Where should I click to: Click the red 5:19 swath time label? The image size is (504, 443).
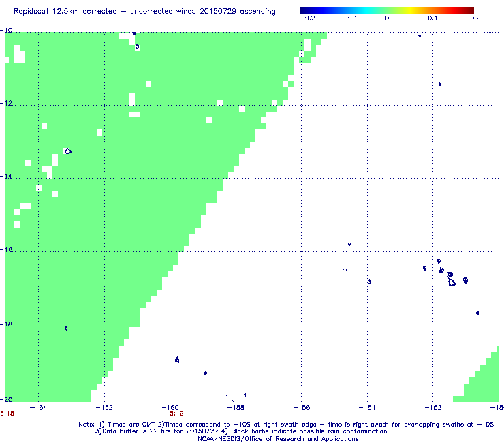pyautogui.click(x=176, y=414)
